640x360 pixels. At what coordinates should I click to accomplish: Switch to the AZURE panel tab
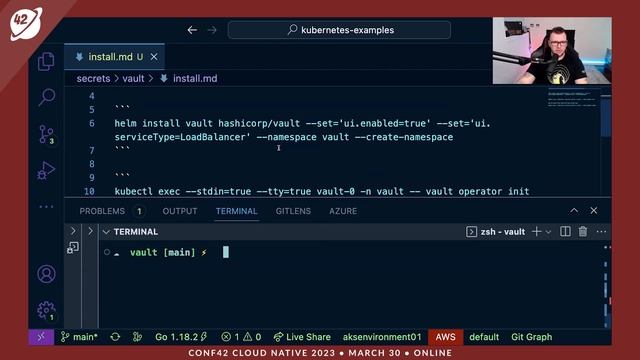(343, 211)
